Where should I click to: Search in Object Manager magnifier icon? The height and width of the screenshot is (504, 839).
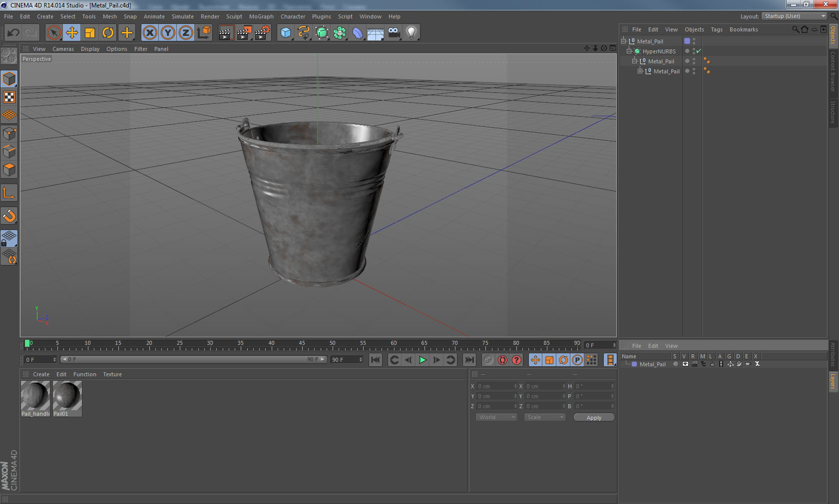[x=796, y=29]
